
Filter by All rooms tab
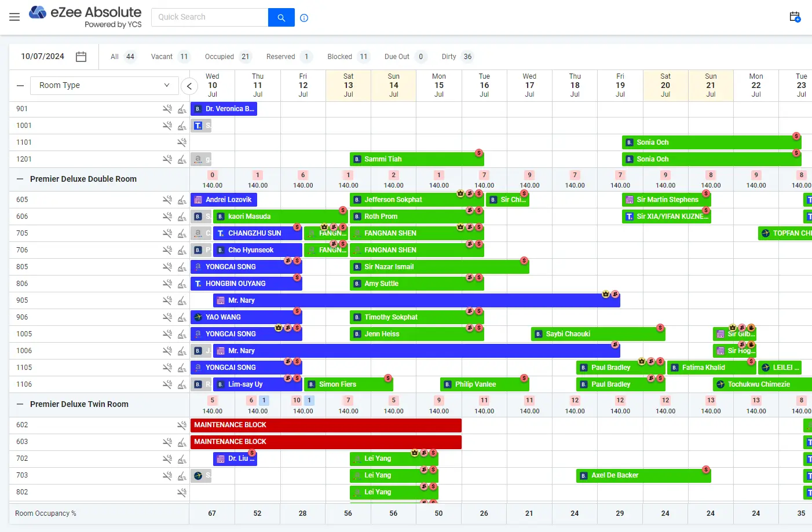click(x=123, y=57)
